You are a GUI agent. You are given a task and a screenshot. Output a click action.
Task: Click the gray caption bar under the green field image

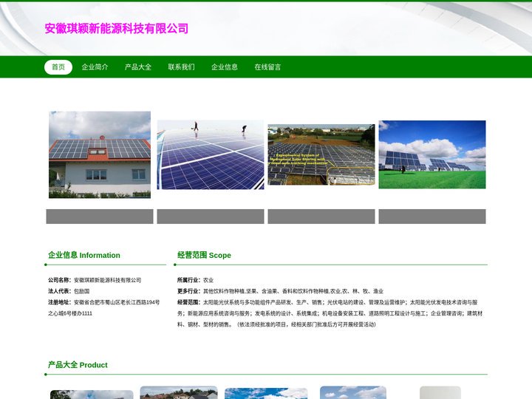432,216
